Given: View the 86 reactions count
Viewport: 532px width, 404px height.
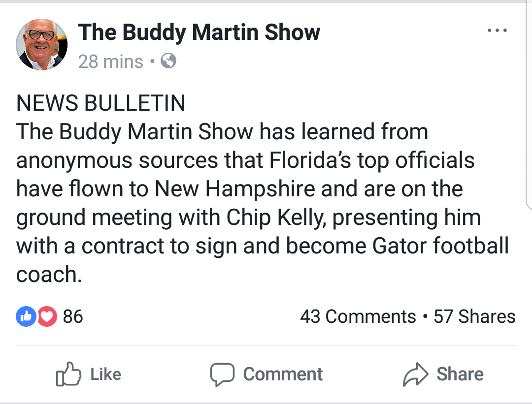Looking at the screenshot, I should point(73,316).
